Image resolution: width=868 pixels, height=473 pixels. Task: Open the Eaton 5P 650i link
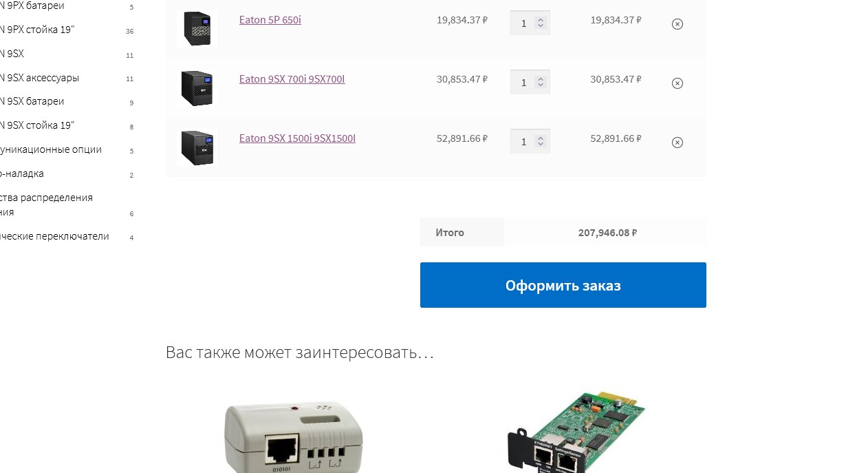point(270,20)
